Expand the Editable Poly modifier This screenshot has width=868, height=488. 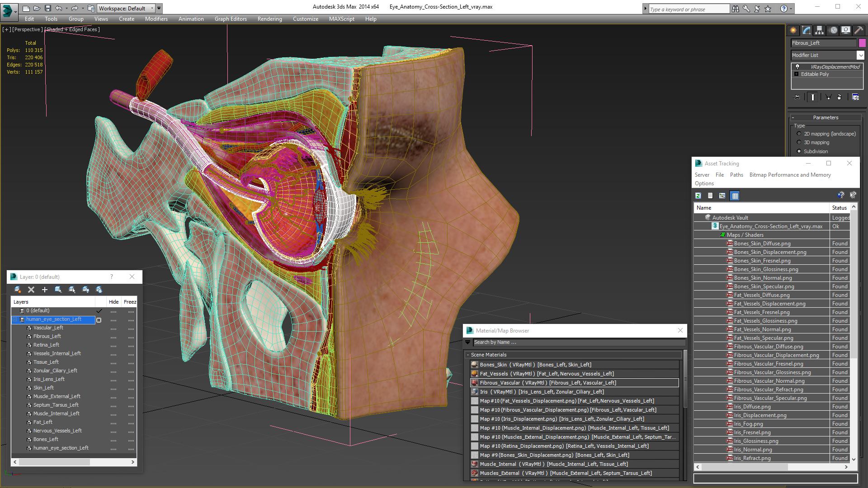pos(797,74)
